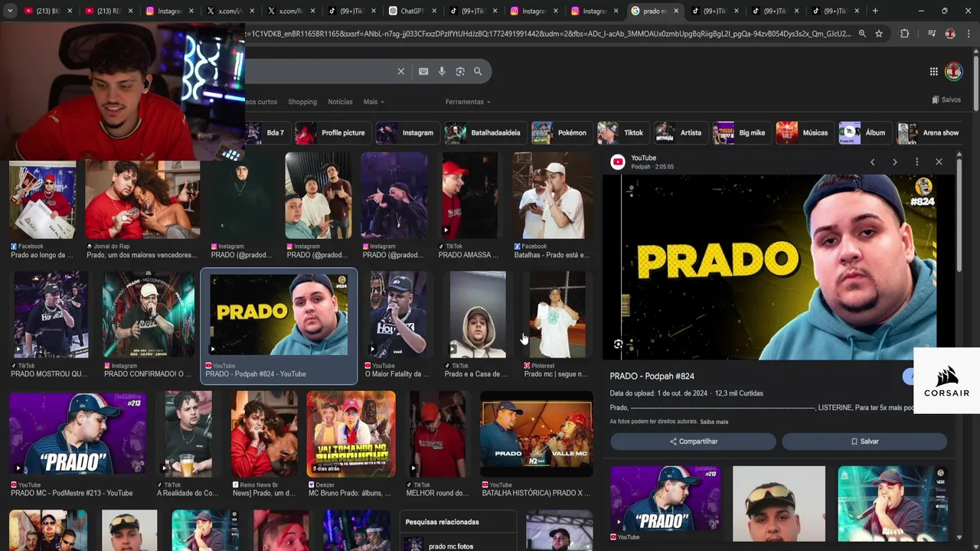Open the BATALHA HISTÓRICA PRADO X result
This screenshot has height=551, width=980.
537,445
